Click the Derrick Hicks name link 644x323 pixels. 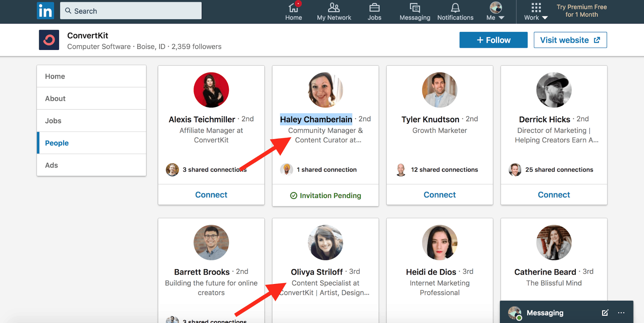tap(544, 119)
